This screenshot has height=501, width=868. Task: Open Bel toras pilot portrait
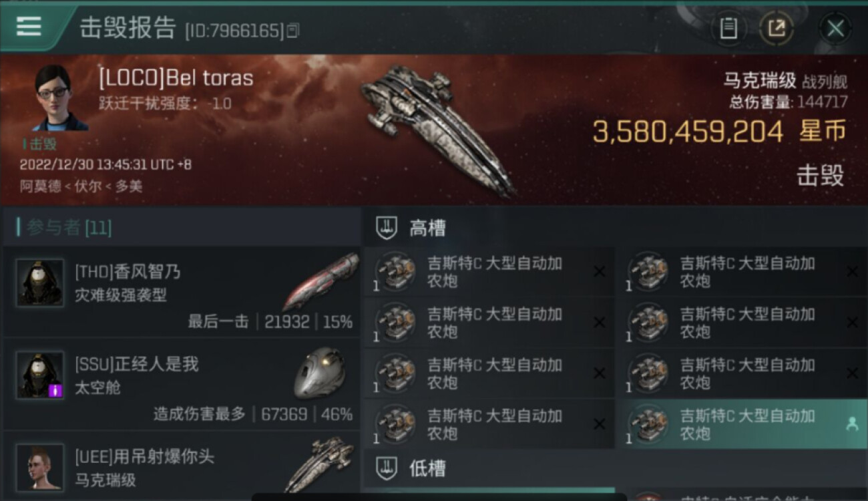[x=60, y=98]
